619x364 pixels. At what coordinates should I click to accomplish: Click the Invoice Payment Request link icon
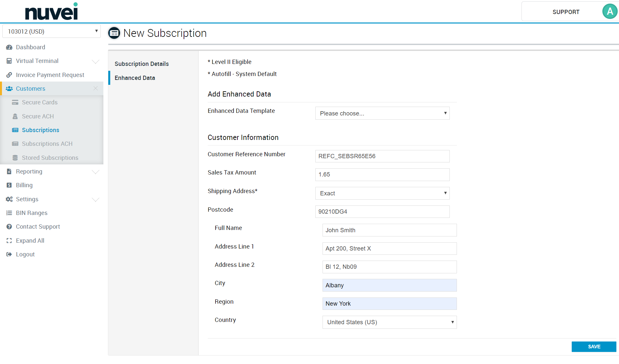pos(9,75)
